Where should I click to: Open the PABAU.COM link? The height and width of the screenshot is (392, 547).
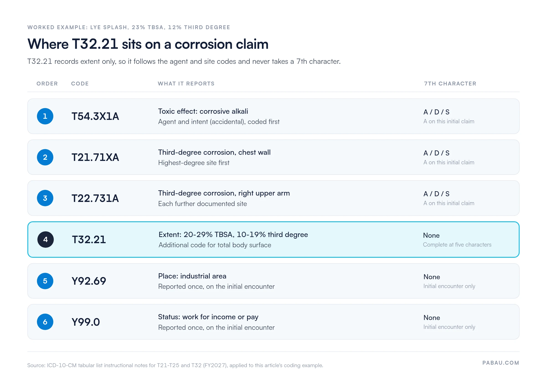click(501, 363)
